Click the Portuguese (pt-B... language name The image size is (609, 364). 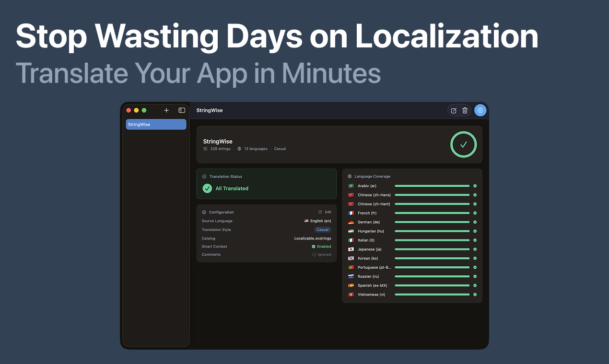point(375,267)
